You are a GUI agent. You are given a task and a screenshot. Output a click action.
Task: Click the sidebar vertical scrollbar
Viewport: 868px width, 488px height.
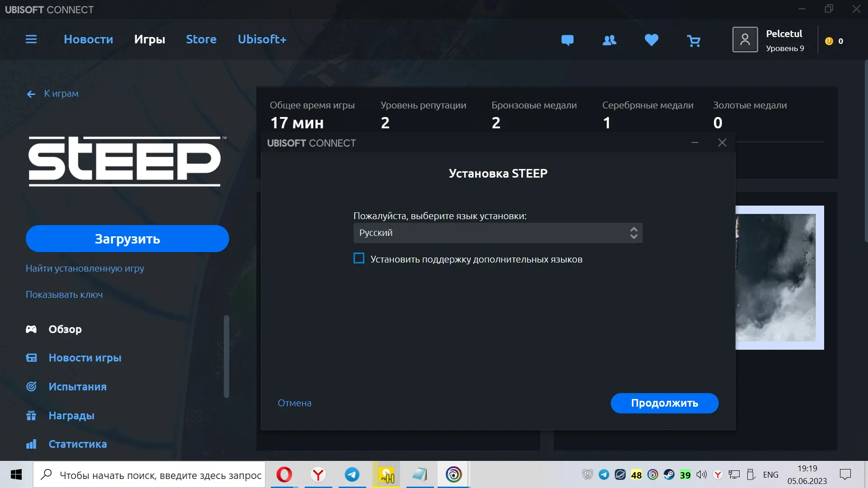tap(226, 357)
